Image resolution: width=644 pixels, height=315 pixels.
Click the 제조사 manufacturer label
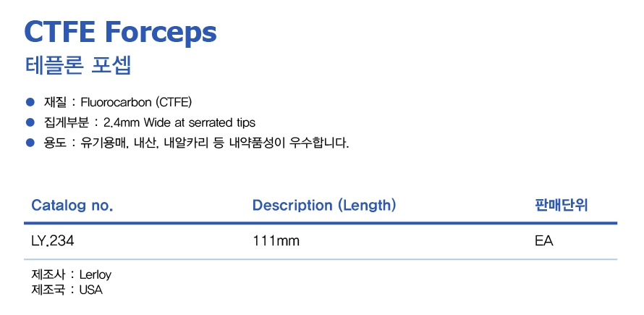click(x=48, y=275)
